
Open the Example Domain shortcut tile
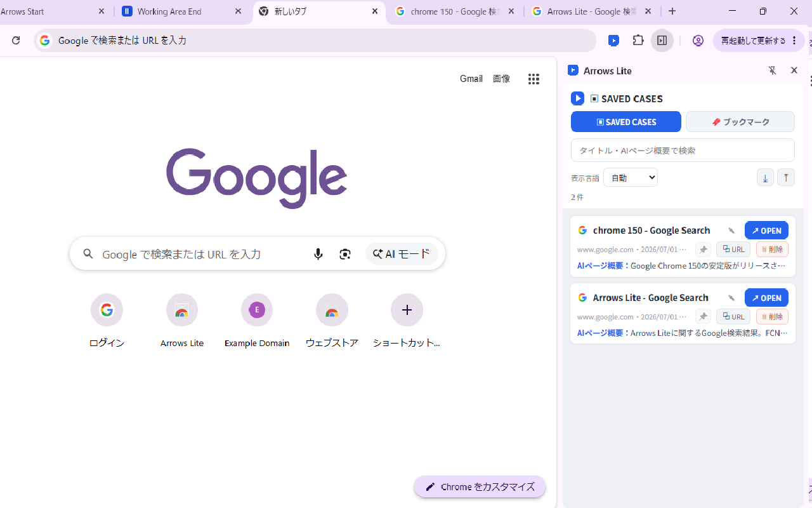pyautogui.click(x=257, y=321)
